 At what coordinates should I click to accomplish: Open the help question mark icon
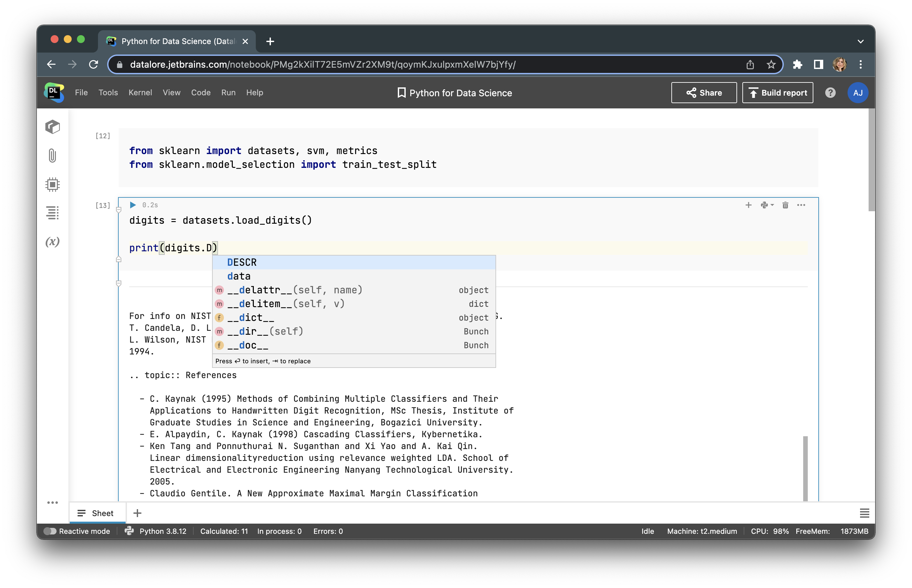point(830,93)
